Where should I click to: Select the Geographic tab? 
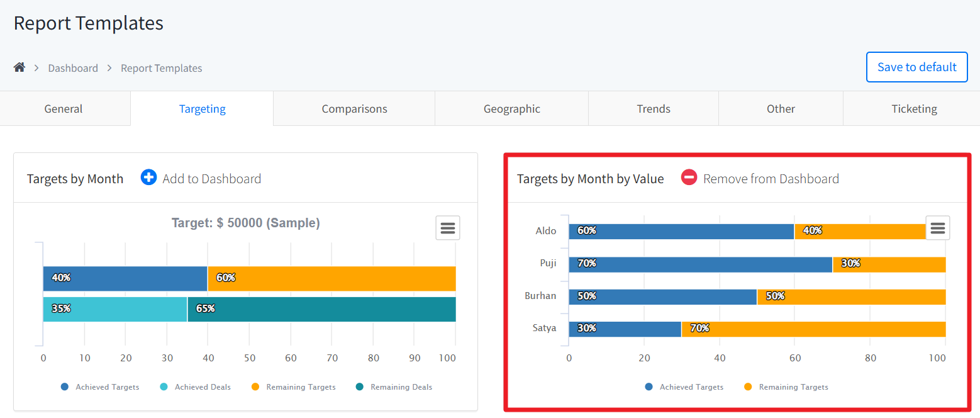coord(511,109)
